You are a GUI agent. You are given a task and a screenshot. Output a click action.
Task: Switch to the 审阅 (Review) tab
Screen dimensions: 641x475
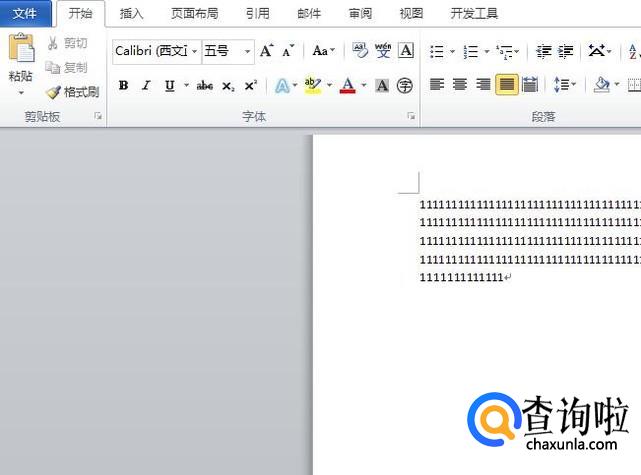tap(360, 13)
